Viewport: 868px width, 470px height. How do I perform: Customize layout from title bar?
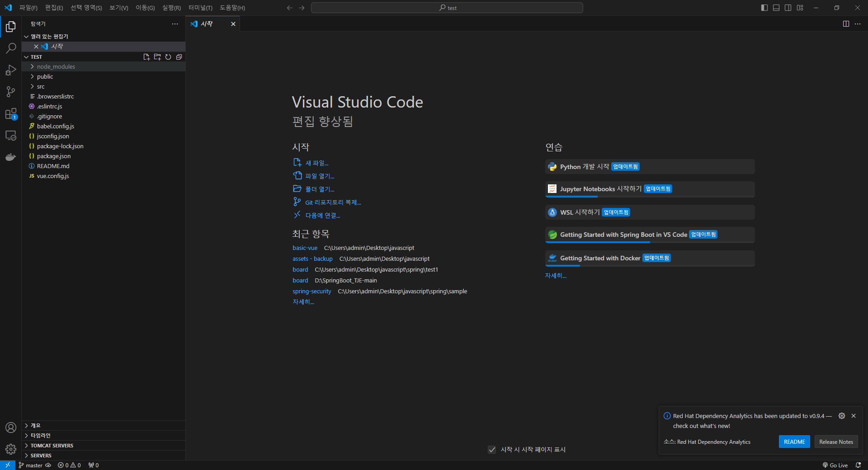800,8
